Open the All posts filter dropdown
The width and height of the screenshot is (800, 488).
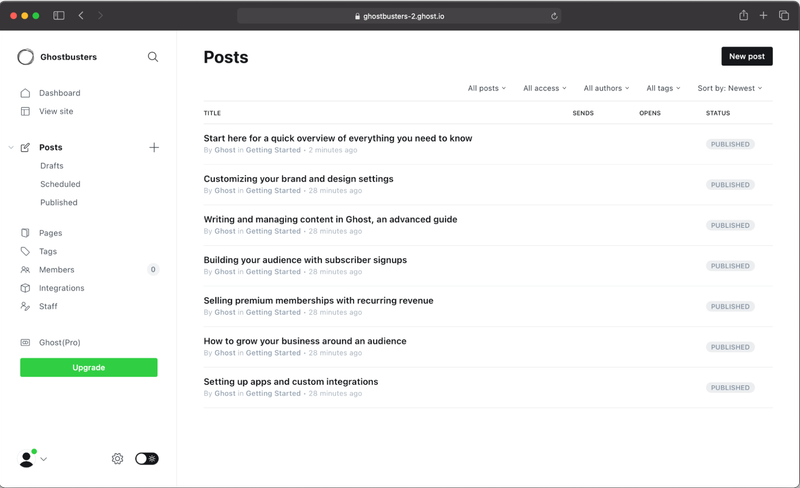[x=487, y=88]
